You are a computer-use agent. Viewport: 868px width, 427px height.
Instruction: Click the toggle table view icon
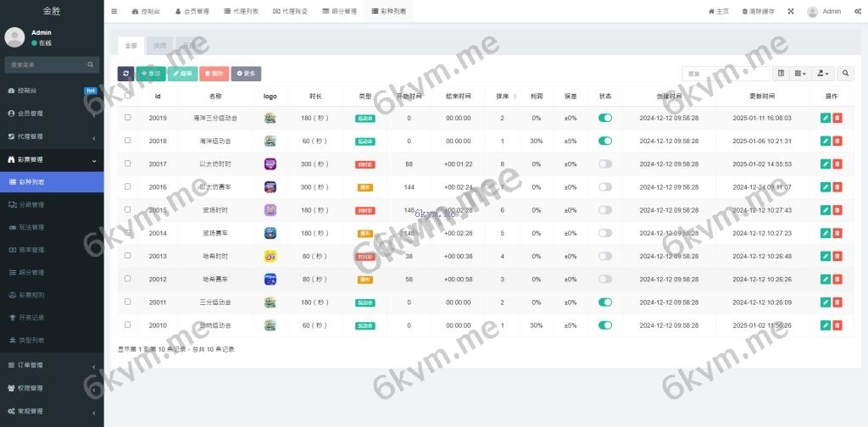click(x=782, y=74)
